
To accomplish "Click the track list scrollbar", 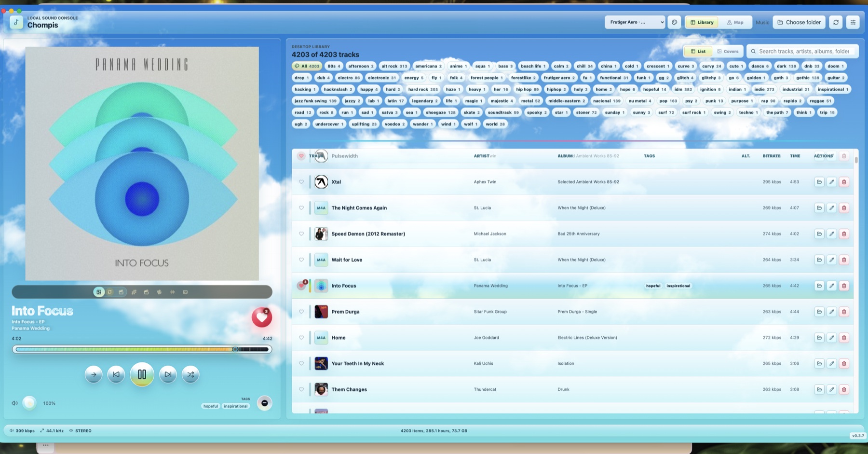I will tap(856, 159).
